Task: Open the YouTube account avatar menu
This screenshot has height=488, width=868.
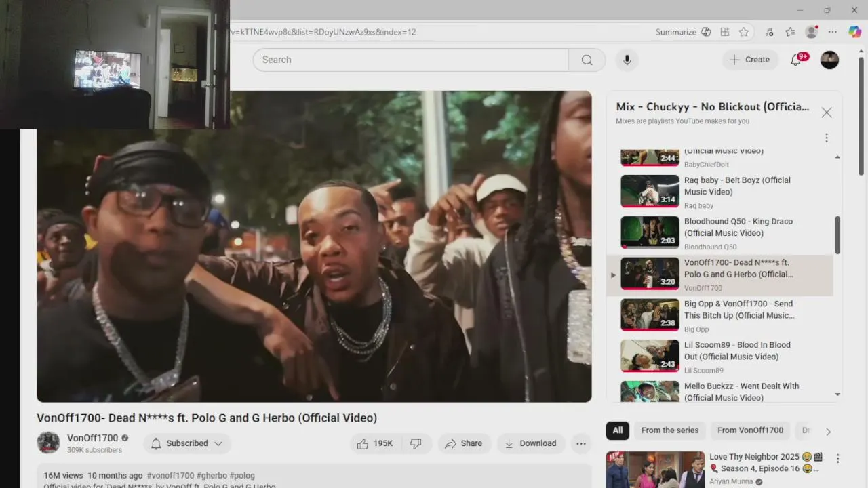Action: tap(829, 60)
